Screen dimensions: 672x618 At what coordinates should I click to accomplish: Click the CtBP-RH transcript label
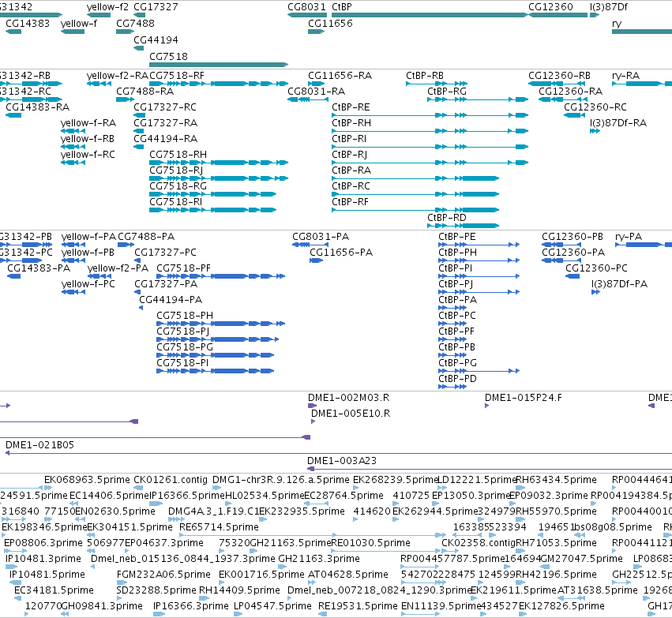point(351,123)
